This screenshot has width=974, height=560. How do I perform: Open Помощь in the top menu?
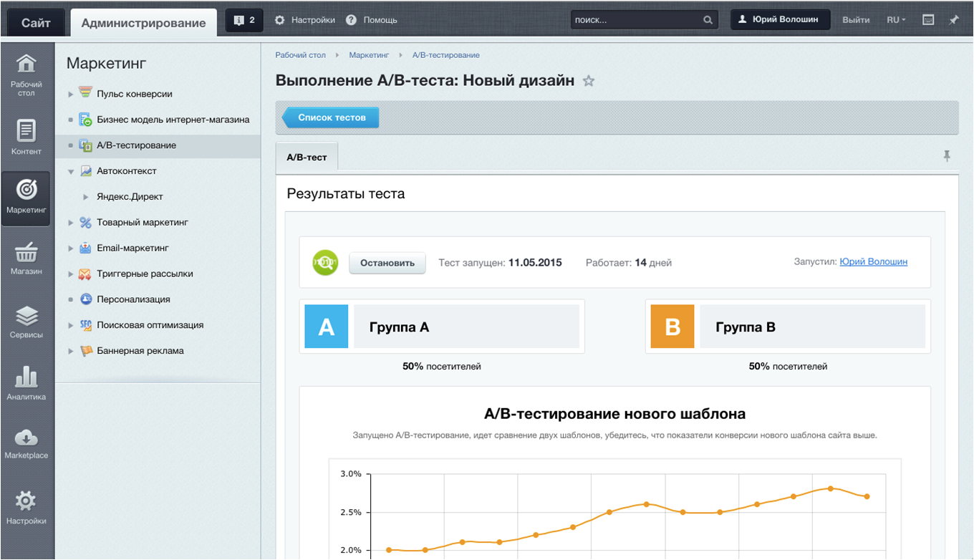[372, 20]
